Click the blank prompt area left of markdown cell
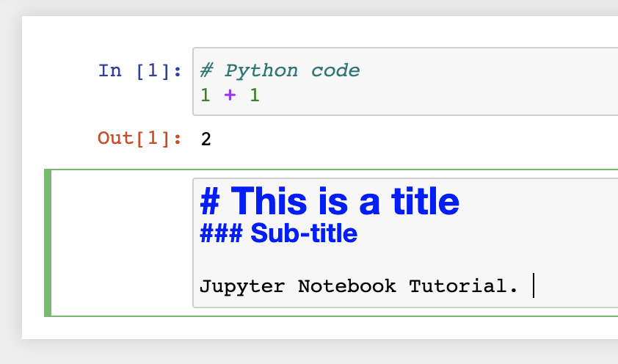 (122, 243)
